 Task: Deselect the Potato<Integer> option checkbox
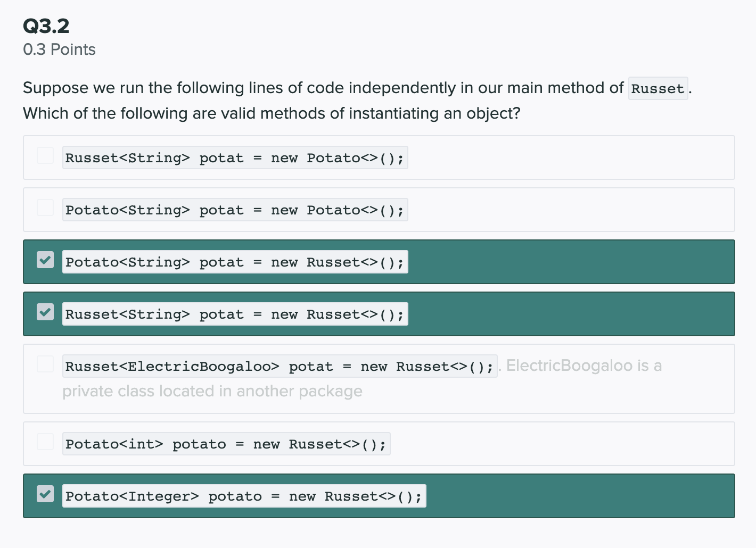(45, 494)
